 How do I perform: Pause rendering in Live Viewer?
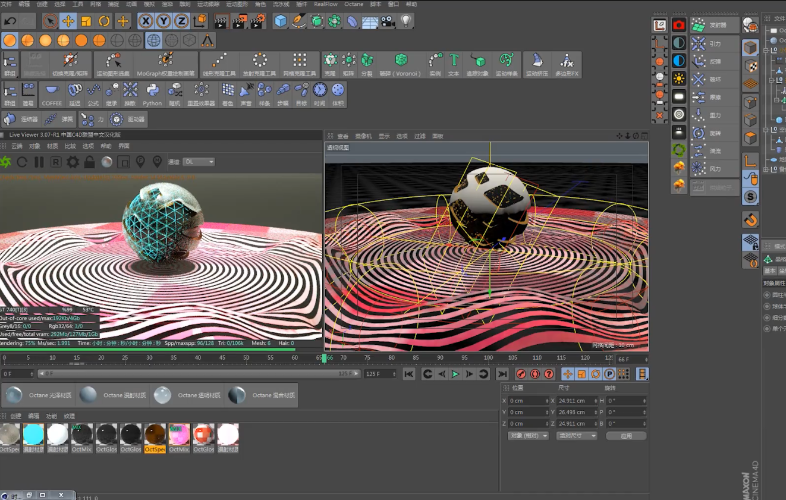click(39, 162)
